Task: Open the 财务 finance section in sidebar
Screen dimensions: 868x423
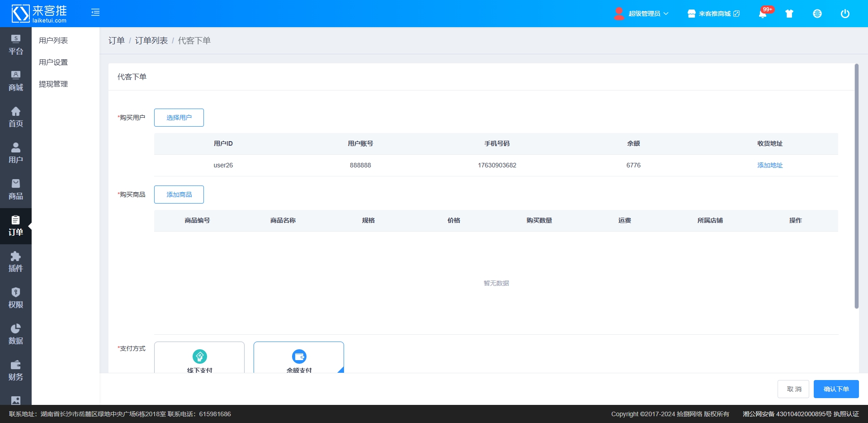Action: tap(16, 371)
